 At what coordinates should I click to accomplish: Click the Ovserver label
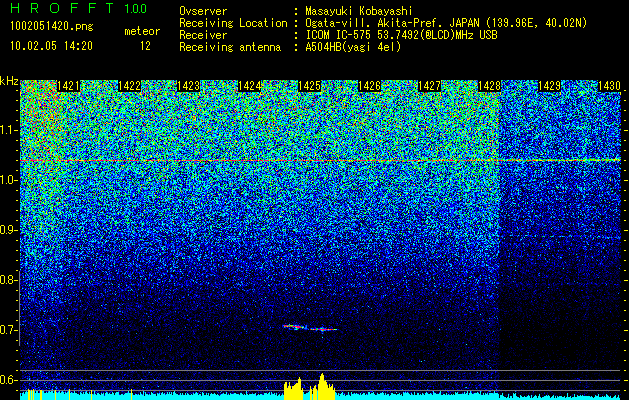tap(203, 11)
